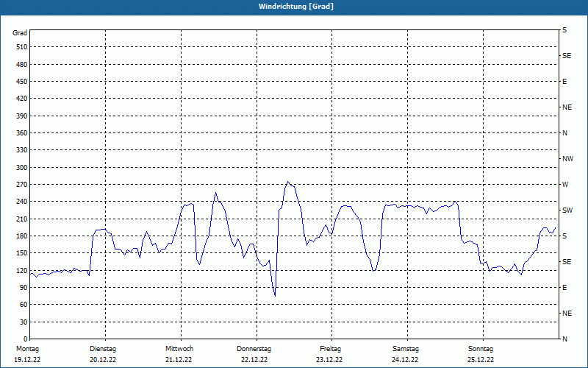Pick the "180" degree axis label
588x368 pixels.
(x=22, y=236)
